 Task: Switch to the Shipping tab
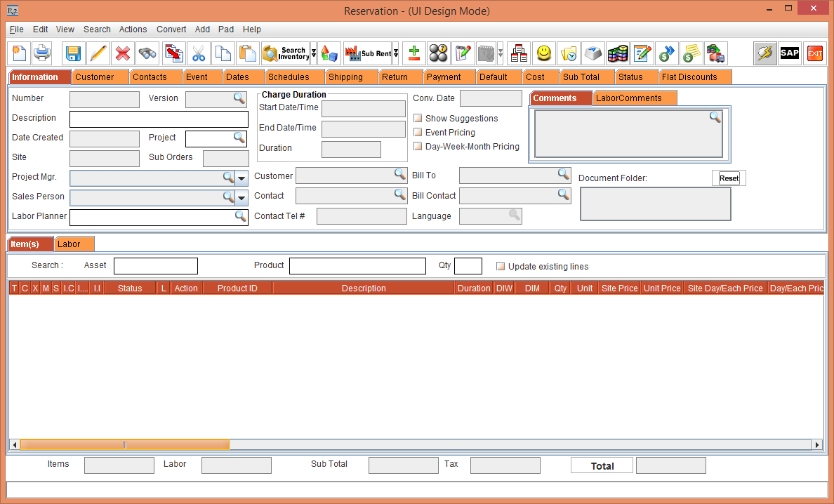pos(352,77)
